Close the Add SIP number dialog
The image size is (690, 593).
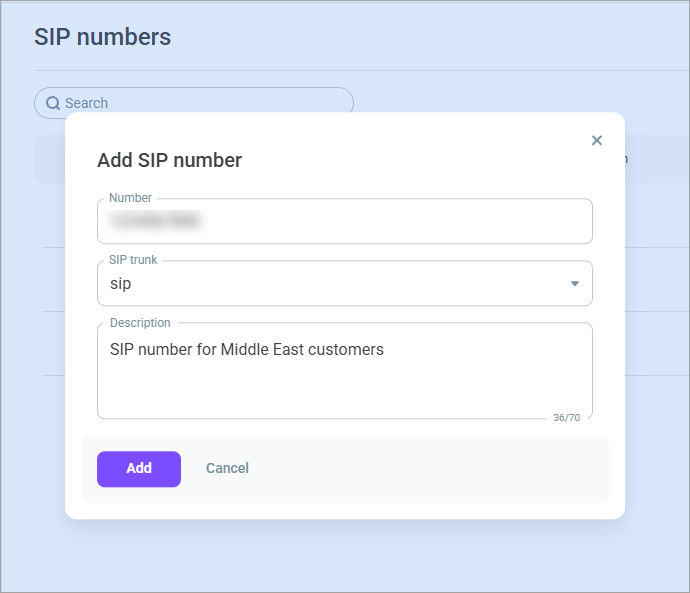point(597,140)
